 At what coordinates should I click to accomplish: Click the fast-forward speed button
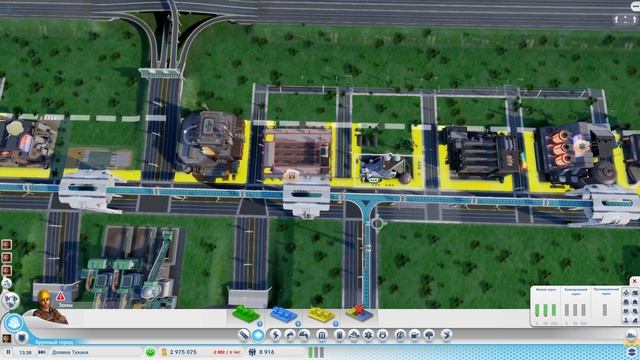coord(42,352)
